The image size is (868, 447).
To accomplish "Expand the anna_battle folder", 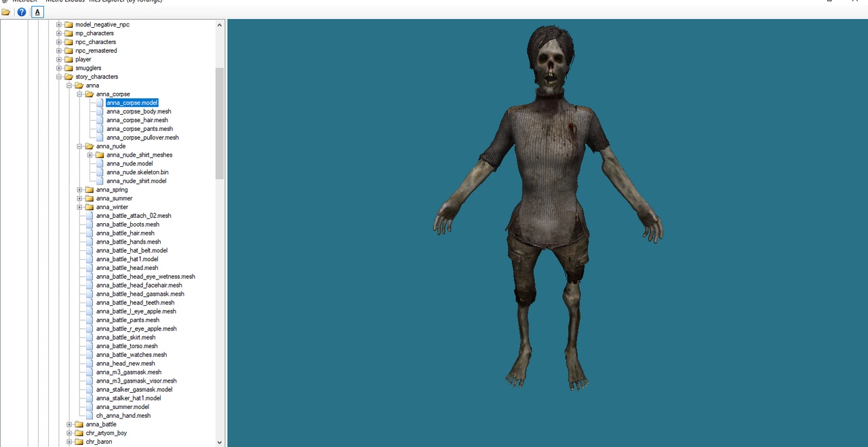I will pyautogui.click(x=69, y=425).
